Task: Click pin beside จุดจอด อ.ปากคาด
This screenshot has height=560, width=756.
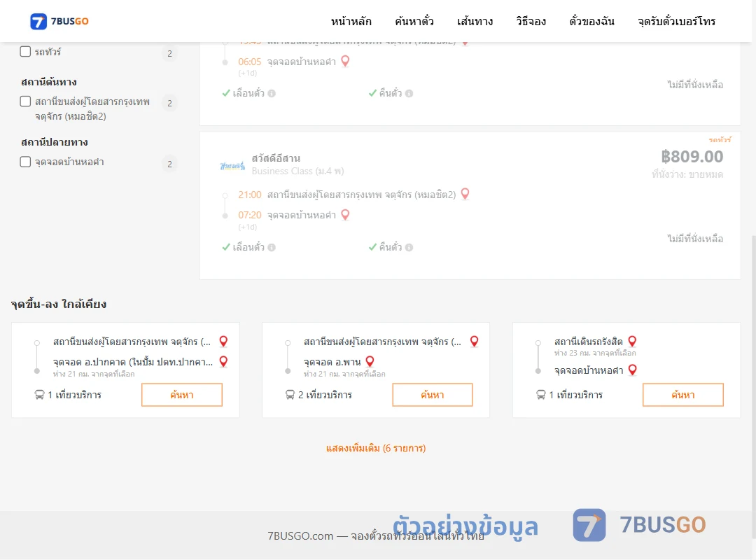Action: [x=224, y=361]
